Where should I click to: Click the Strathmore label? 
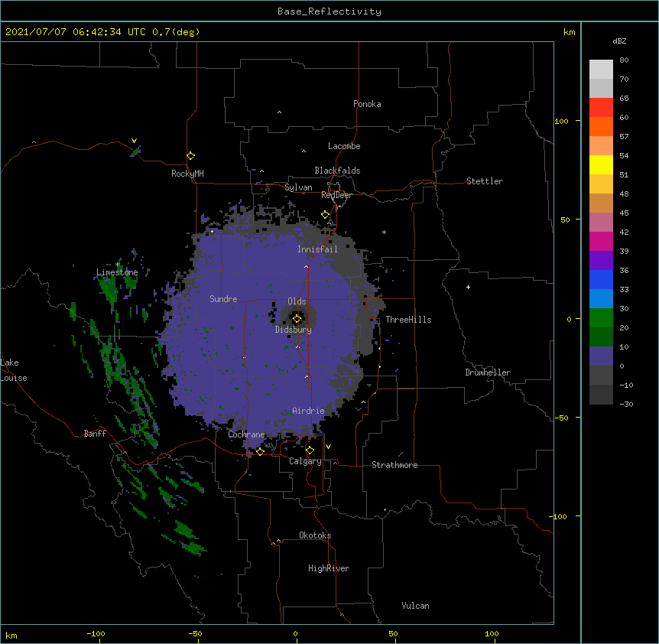pos(394,465)
